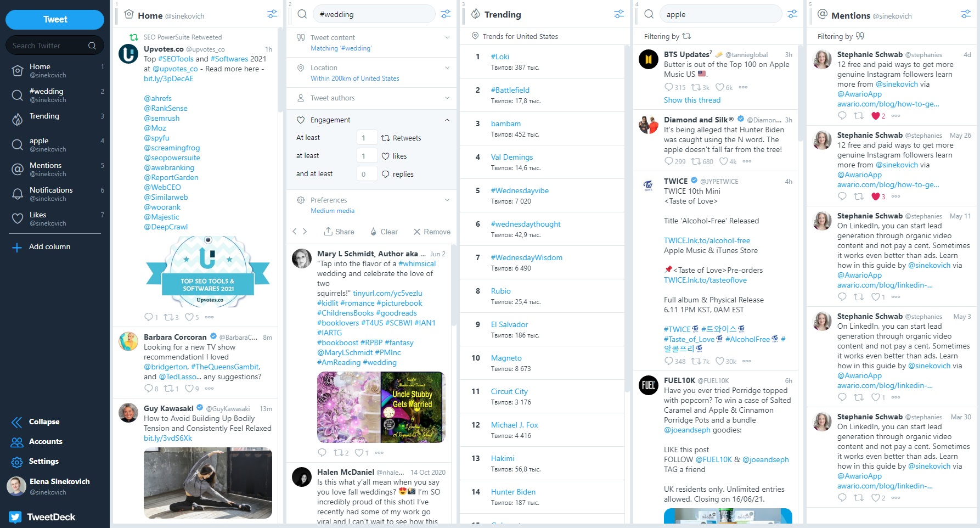The height and width of the screenshot is (528, 980).
Task: Reply to BTS Updates tweet
Action: click(x=668, y=87)
